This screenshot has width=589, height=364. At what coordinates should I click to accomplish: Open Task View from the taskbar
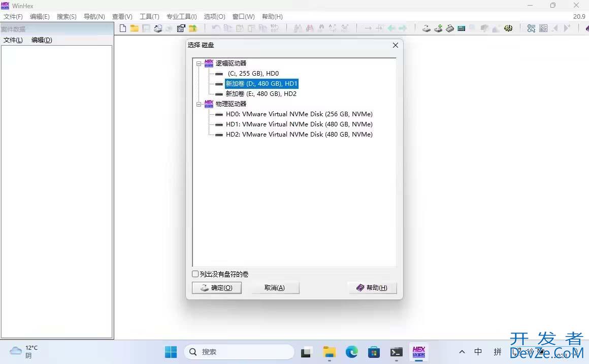pyautogui.click(x=307, y=352)
